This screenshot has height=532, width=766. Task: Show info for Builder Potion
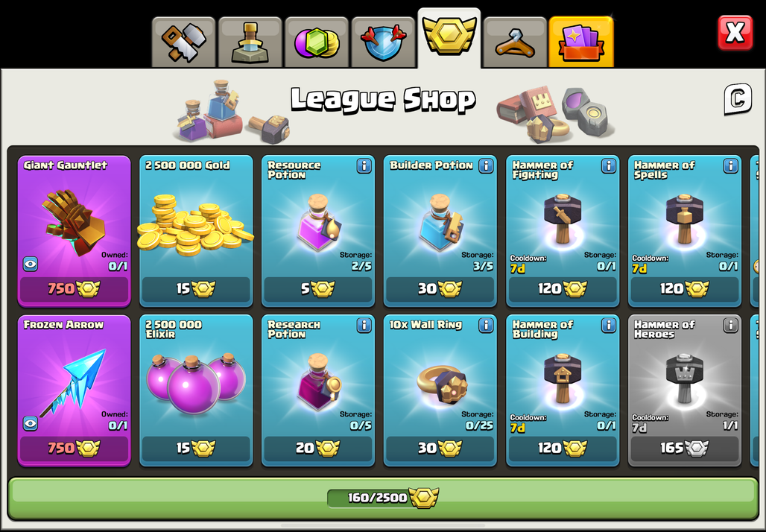click(x=486, y=166)
